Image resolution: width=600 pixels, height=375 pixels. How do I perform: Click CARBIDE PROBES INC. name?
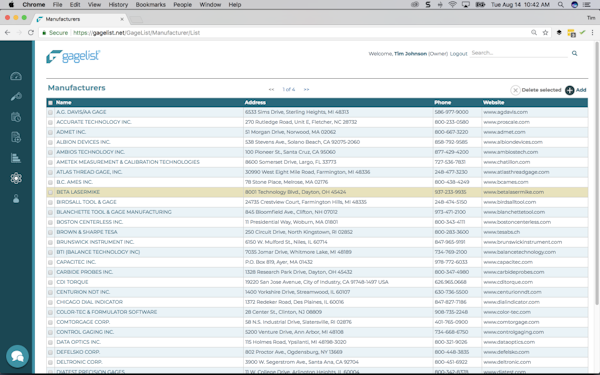point(85,272)
